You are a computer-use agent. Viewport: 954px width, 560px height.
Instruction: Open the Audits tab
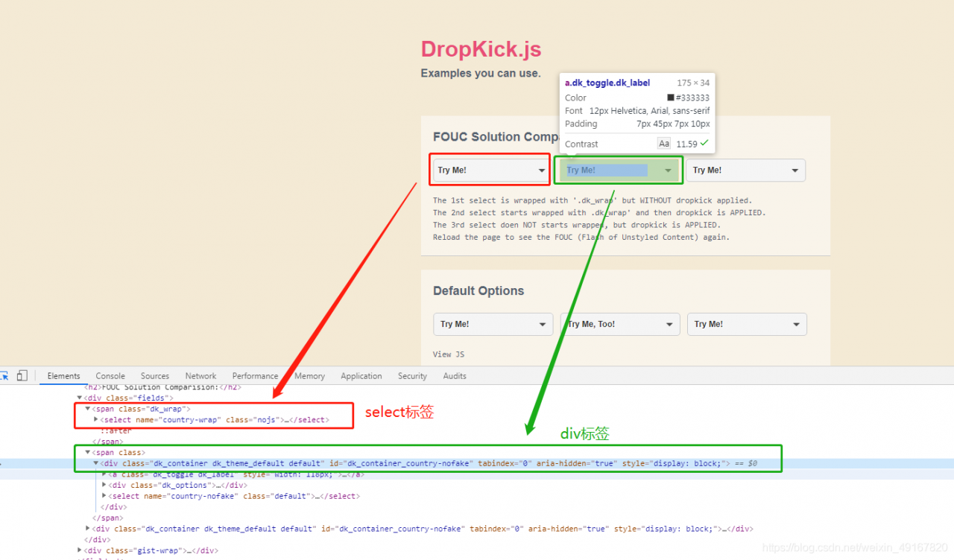(455, 376)
